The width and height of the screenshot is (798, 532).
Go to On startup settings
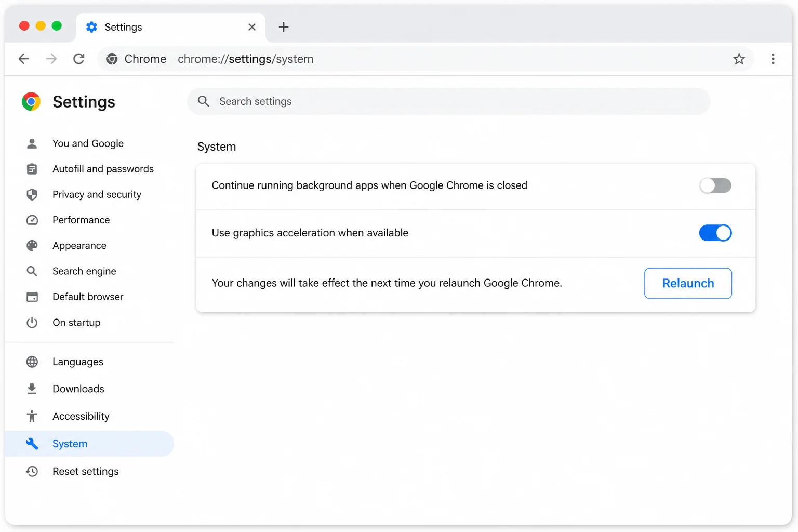[x=89, y=323]
